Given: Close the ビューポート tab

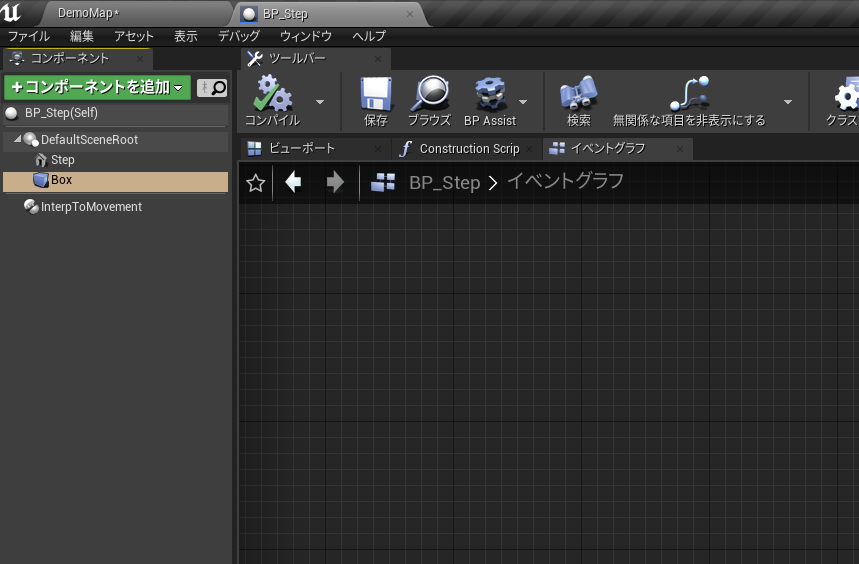Looking at the screenshot, I should [377, 149].
